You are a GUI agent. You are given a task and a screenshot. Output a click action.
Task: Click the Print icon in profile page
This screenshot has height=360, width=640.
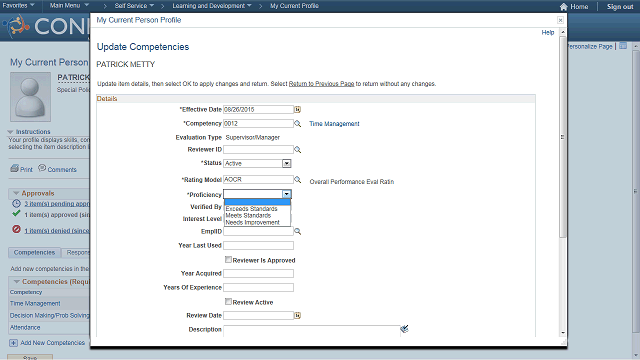pyautogui.click(x=14, y=168)
